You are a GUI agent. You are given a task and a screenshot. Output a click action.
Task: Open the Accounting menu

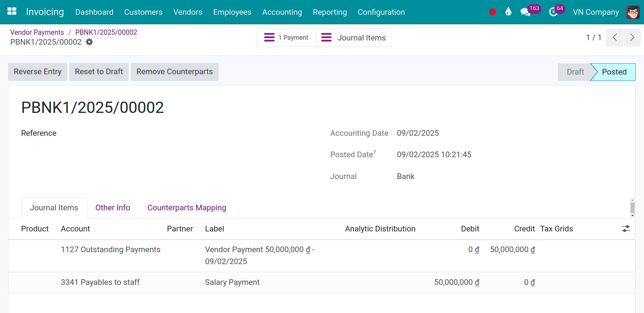click(x=282, y=12)
